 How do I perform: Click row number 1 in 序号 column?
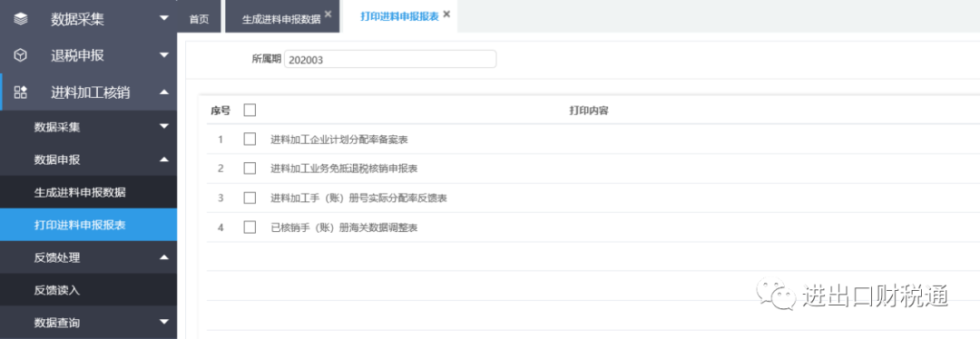(x=220, y=140)
